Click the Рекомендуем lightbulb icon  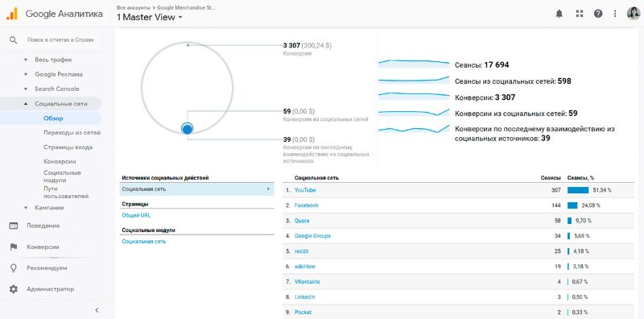coord(14,268)
